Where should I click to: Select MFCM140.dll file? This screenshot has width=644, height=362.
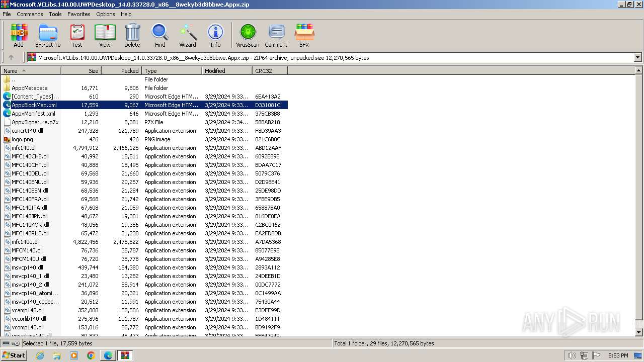pos(145,250)
